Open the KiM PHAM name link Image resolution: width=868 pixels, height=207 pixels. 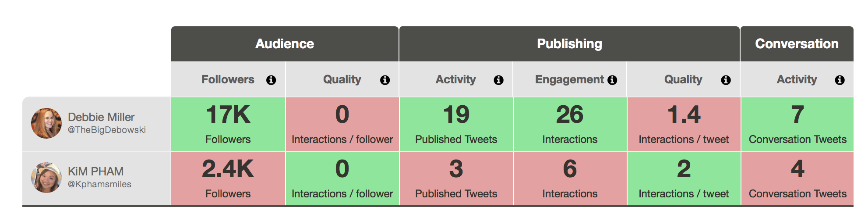[95, 171]
